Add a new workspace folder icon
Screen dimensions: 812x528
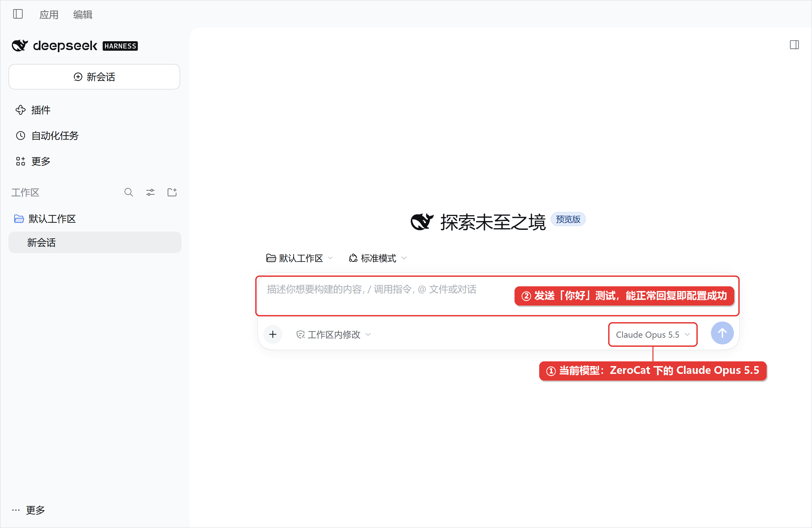[x=172, y=192]
